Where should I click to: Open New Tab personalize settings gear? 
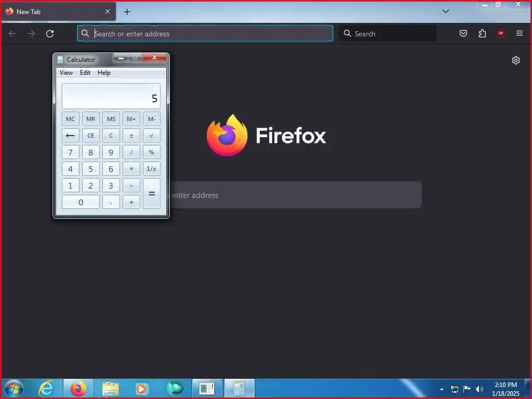[515, 60]
